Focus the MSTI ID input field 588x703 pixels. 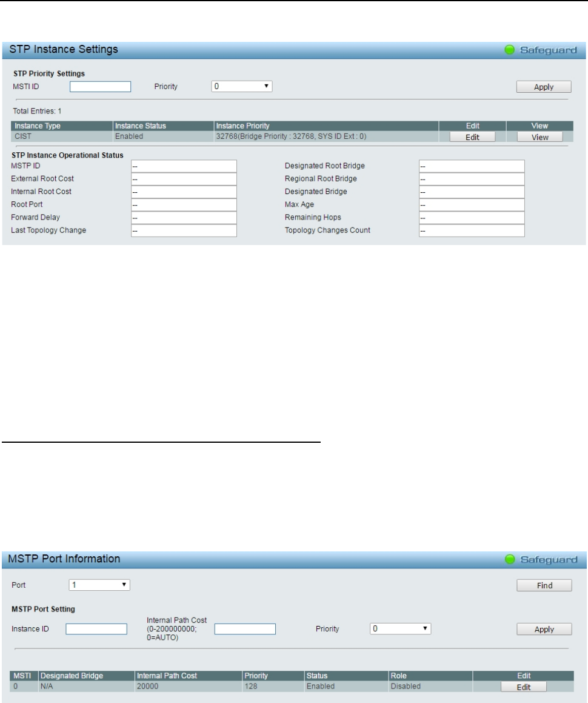[x=101, y=87]
